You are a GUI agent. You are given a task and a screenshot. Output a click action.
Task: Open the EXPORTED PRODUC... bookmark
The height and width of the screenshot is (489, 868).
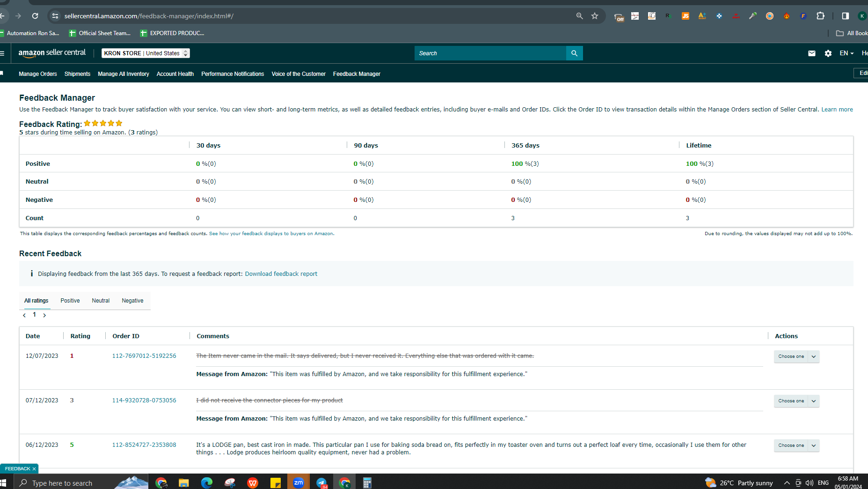pos(172,33)
